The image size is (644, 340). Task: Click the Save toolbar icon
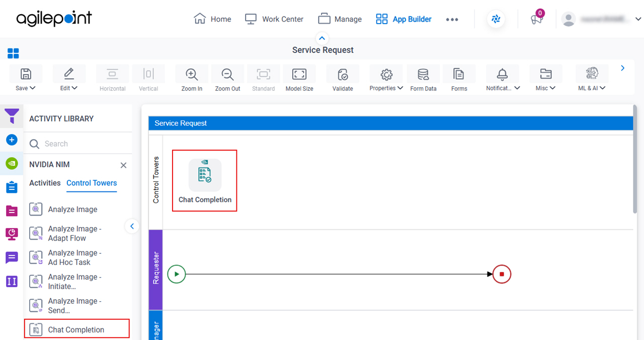tap(26, 74)
